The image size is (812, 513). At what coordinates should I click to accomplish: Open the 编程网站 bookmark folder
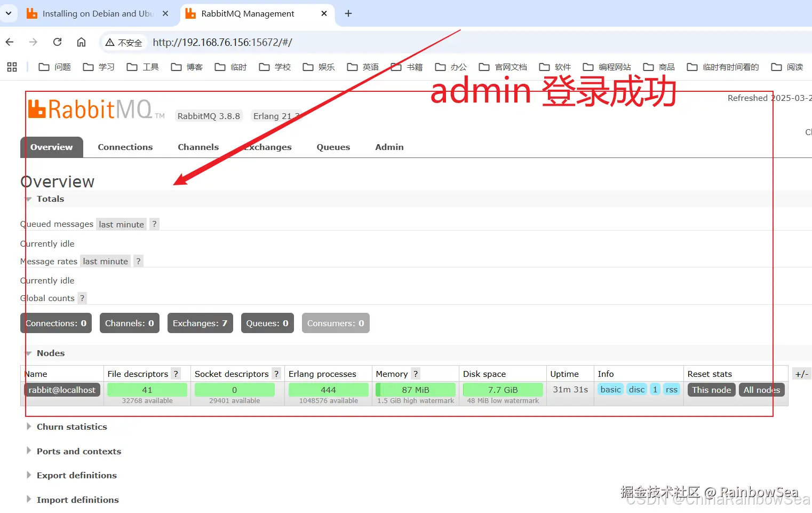point(607,67)
